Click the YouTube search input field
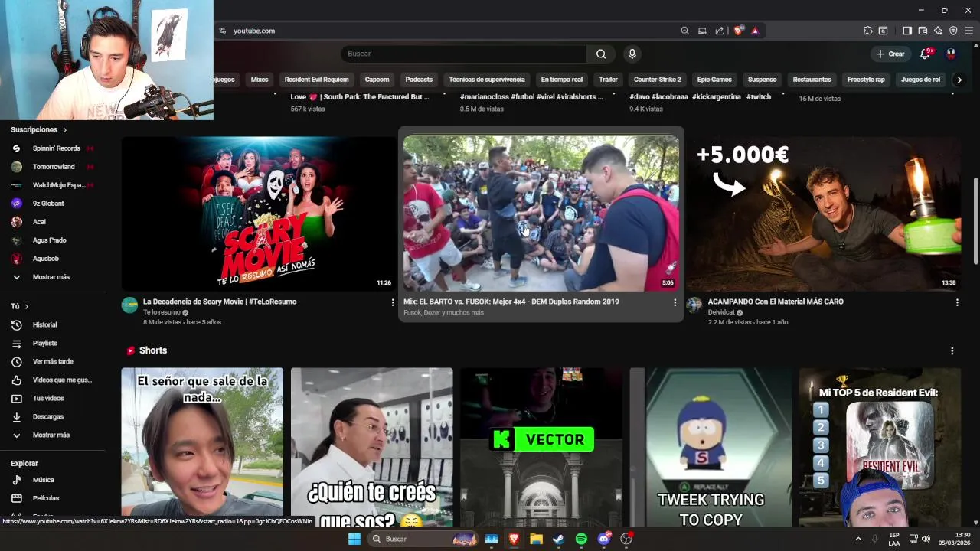980x551 pixels. pyautogui.click(x=463, y=54)
